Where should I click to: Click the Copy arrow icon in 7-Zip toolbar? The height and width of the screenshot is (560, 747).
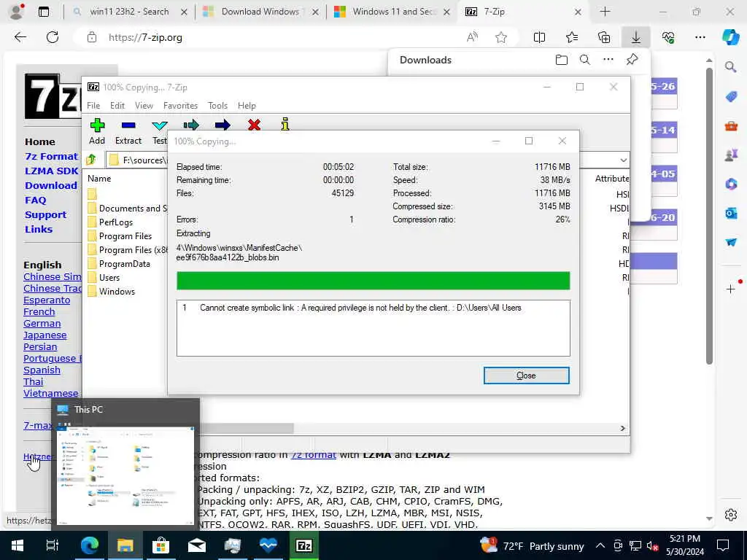click(191, 125)
